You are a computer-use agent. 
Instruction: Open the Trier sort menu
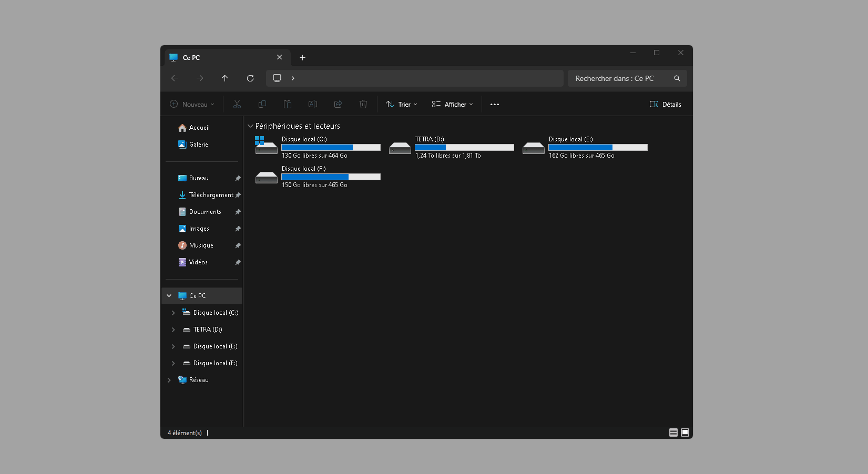coord(402,104)
